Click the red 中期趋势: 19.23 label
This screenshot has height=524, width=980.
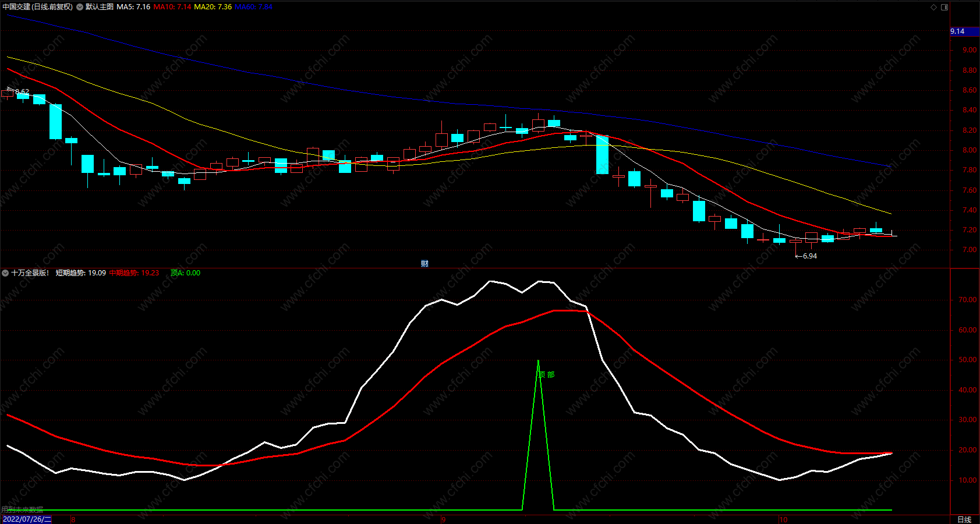click(134, 273)
